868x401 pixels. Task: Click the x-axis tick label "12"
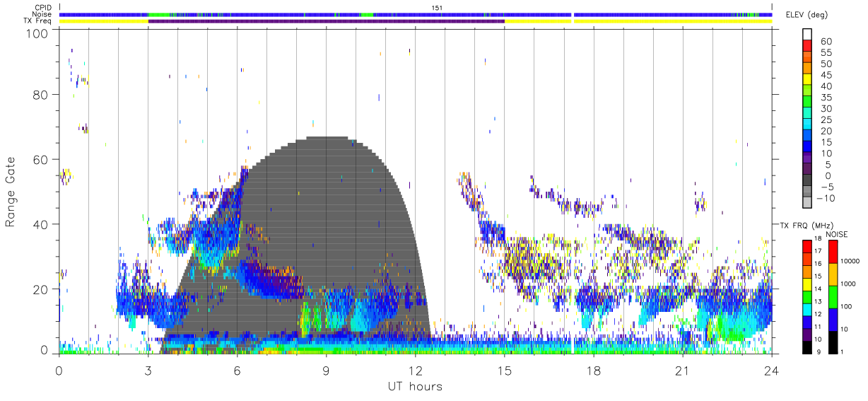[x=415, y=371]
